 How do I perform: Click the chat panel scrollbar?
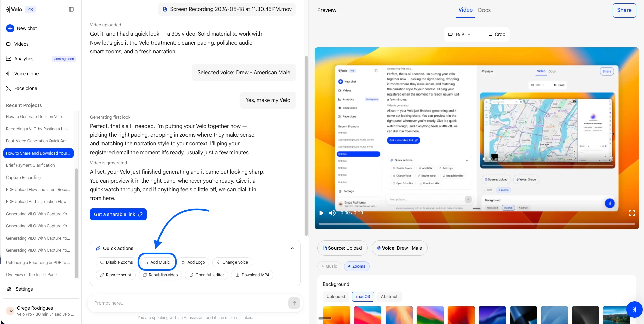pyautogui.click(x=306, y=145)
